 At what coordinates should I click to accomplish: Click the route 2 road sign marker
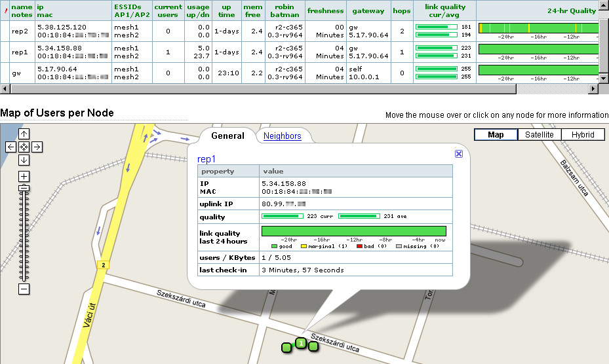point(103,265)
